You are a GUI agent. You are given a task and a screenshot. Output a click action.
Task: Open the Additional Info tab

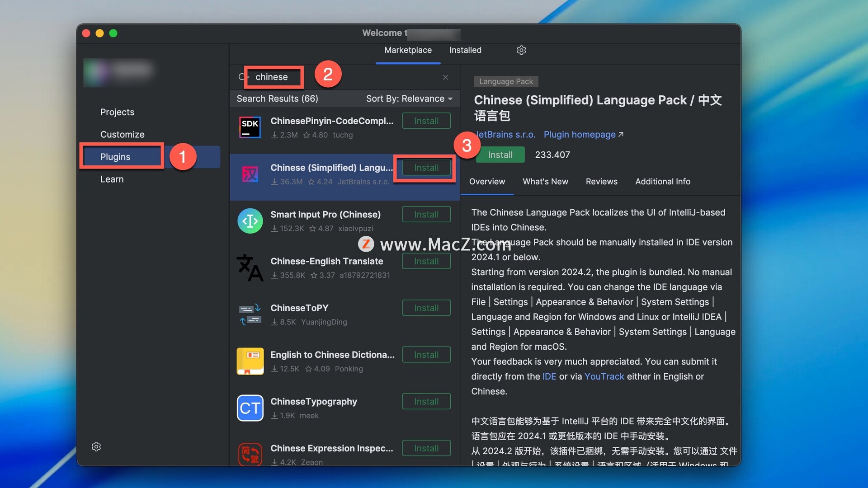point(662,182)
